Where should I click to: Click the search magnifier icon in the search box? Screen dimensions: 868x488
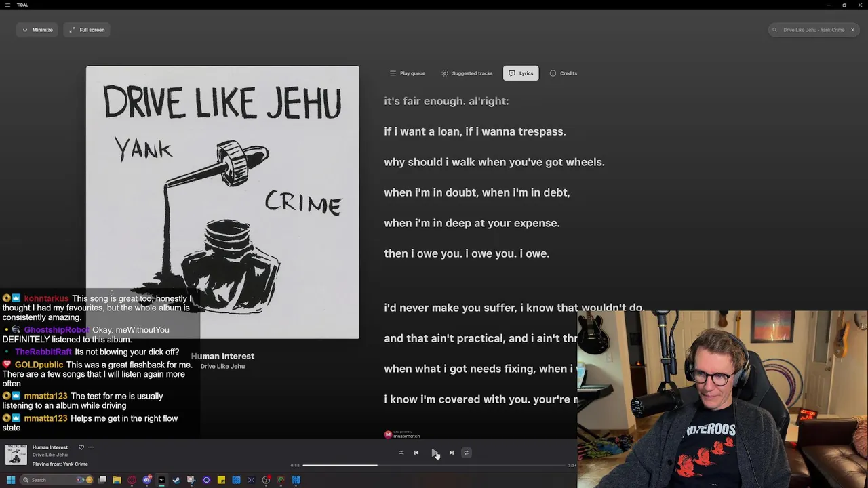(x=775, y=30)
